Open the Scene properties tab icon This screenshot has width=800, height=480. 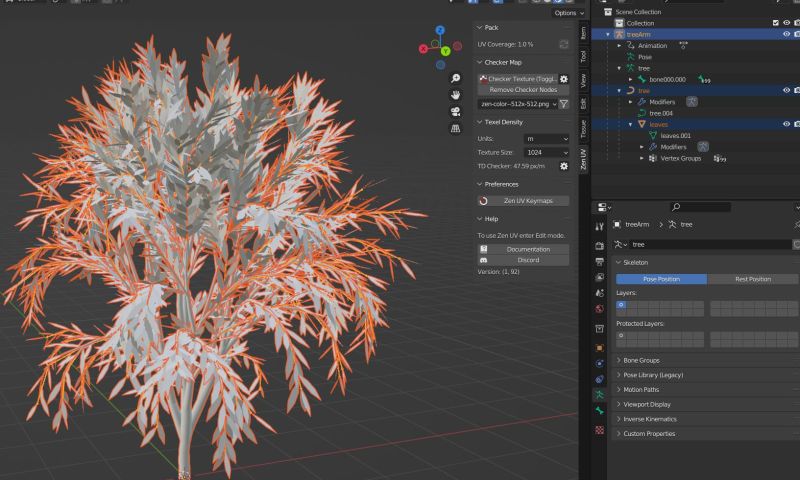(599, 293)
